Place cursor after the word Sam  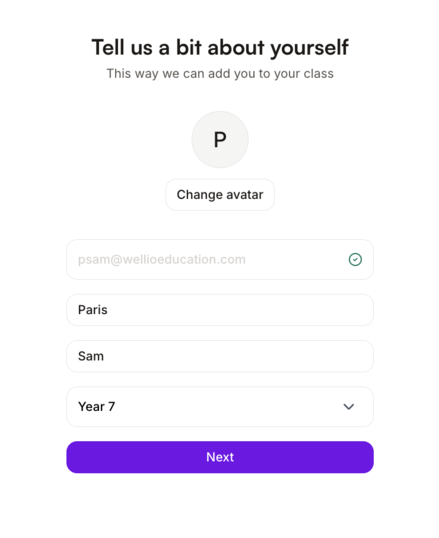105,356
